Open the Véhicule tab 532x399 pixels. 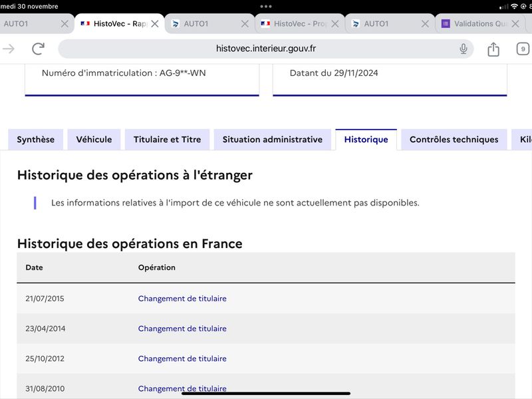[x=94, y=140]
